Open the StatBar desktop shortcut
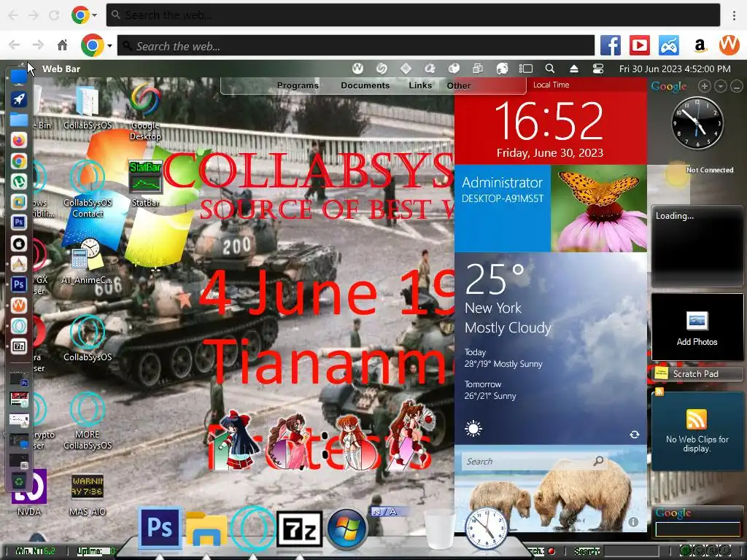This screenshot has width=747, height=560. point(145,183)
